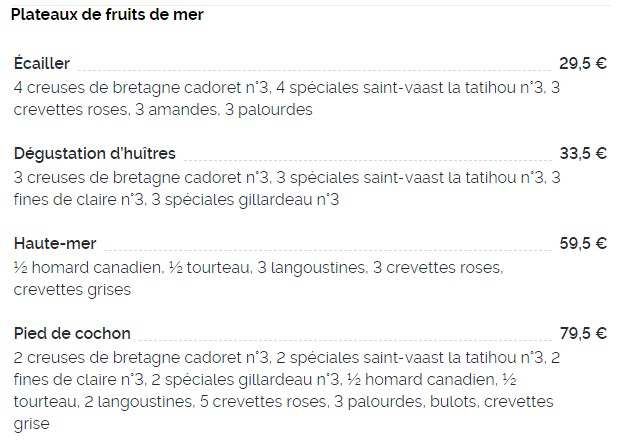Select the Haute-mer platter title
The width and height of the screenshot is (633, 447).
click(55, 243)
